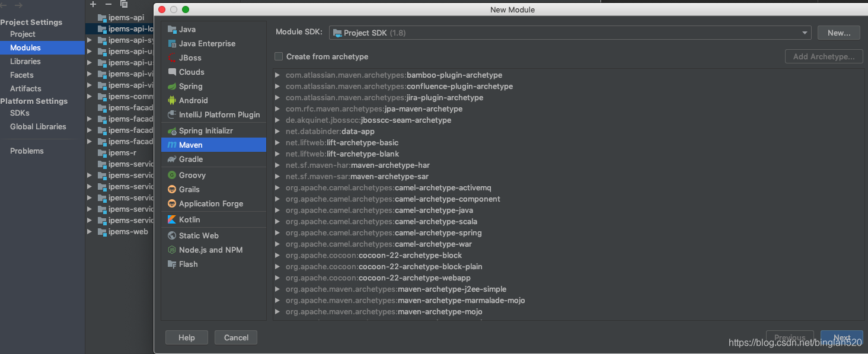This screenshot has width=868, height=354.
Task: Pick the Node.js and NPM icon
Action: 172,250
